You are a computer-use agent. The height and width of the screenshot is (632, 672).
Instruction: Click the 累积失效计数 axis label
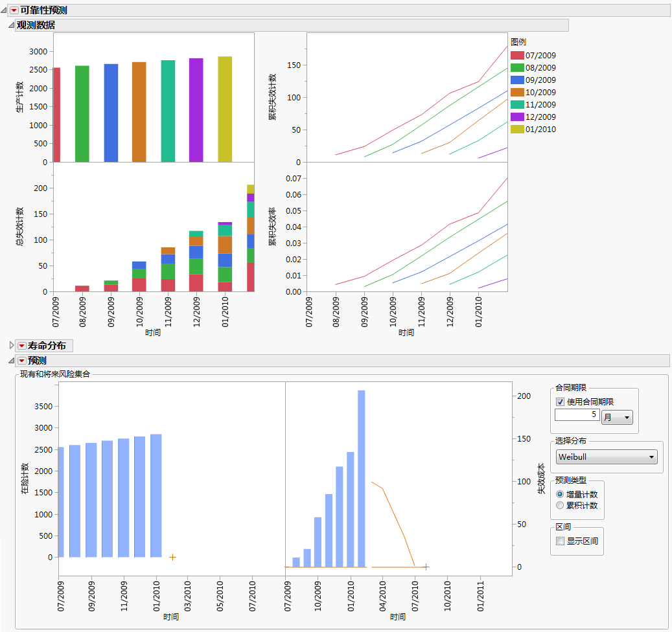[x=273, y=97]
